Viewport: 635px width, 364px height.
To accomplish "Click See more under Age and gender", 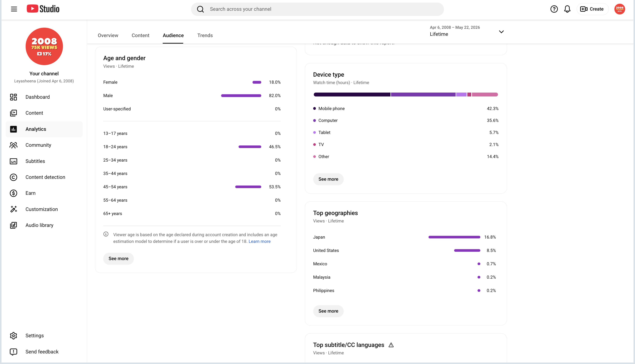I will coord(118,258).
